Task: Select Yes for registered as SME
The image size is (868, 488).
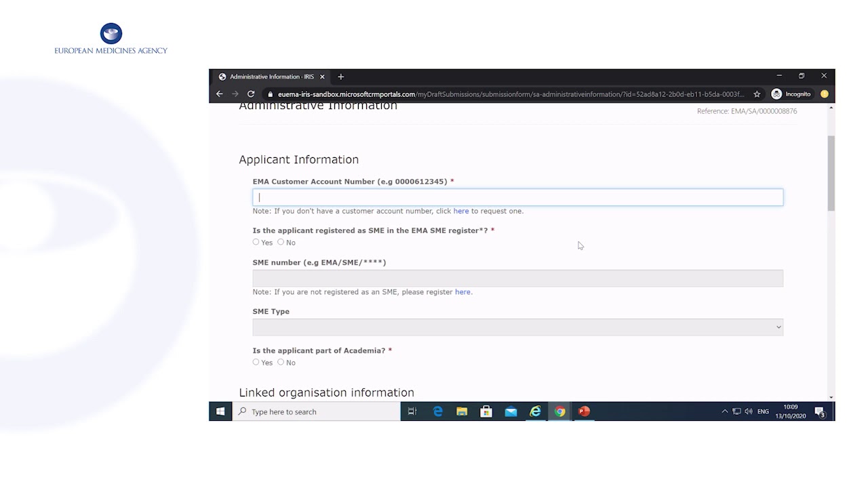Action: [x=256, y=242]
